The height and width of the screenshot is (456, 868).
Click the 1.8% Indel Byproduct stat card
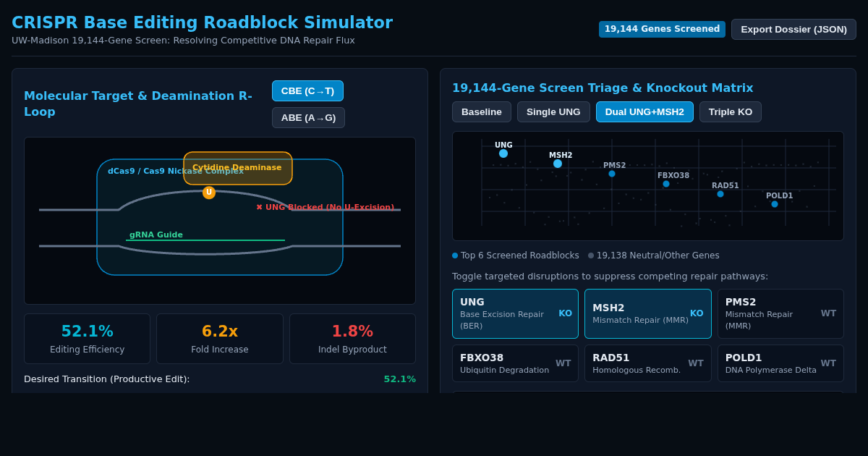click(x=352, y=339)
